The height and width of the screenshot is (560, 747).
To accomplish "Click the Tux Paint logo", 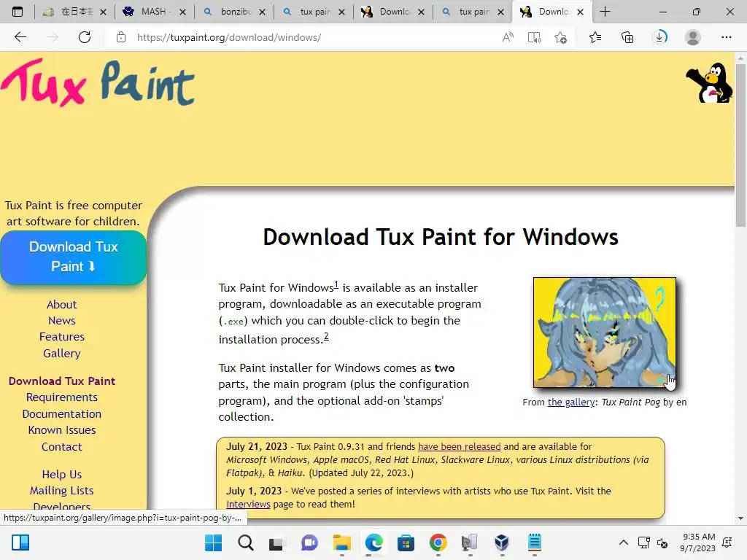I will (x=98, y=83).
